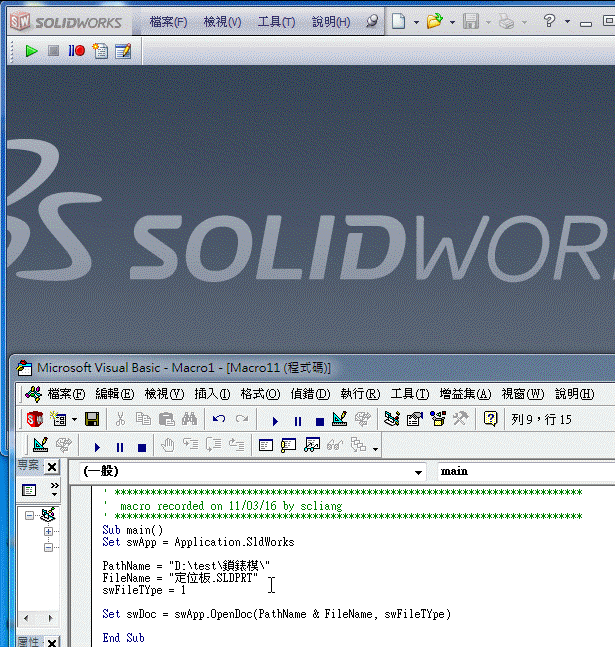615x647 pixels.
Task: Click the SolidWorks view icon in VBA toolbar
Action: 35,420
